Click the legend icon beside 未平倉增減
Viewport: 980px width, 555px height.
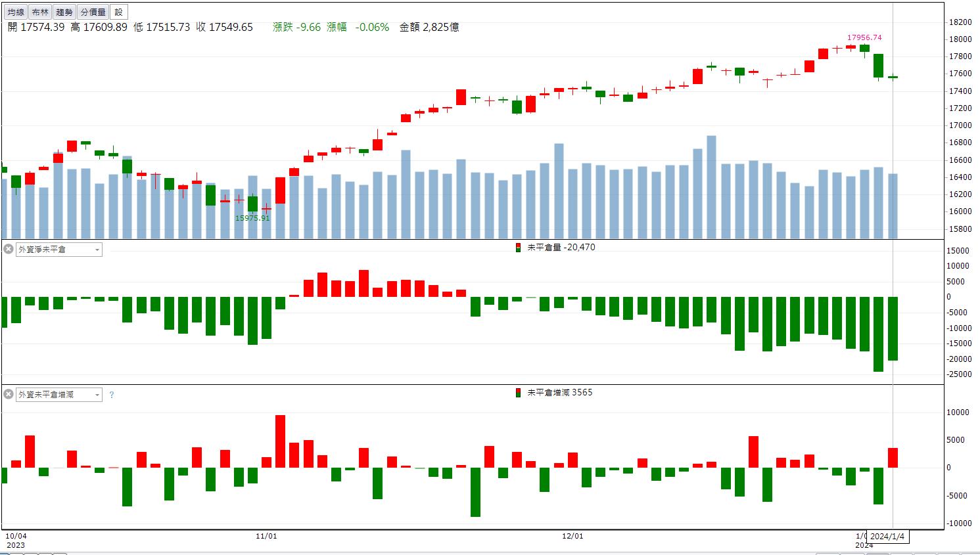519,393
